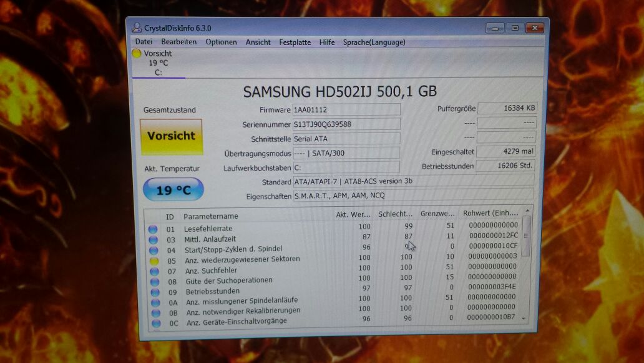Select the Anz. notwendiger Rekalibrierungen row

tap(333, 309)
